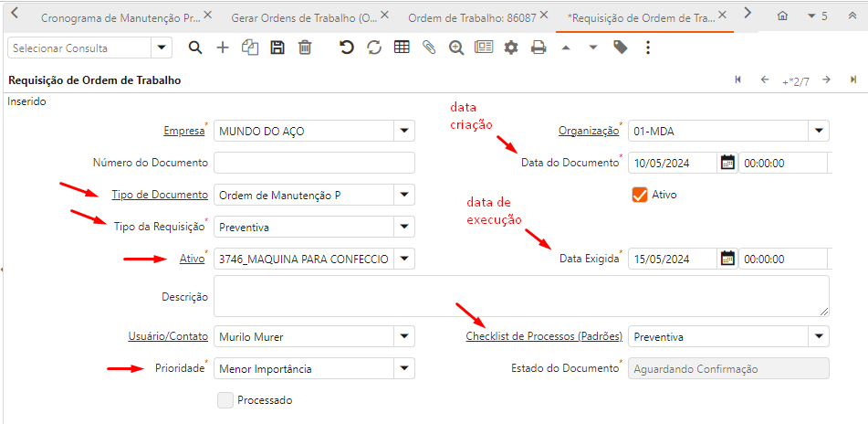Click the Tipo de Documento label link
The width and height of the screenshot is (868, 424).
point(160,195)
